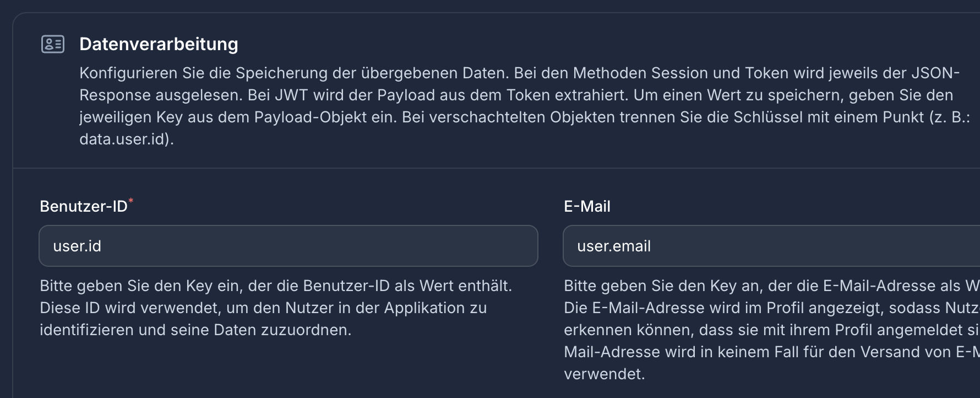Click the Benutzer-ID help text below the field
Viewport: 980px width, 398px height.
275,308
